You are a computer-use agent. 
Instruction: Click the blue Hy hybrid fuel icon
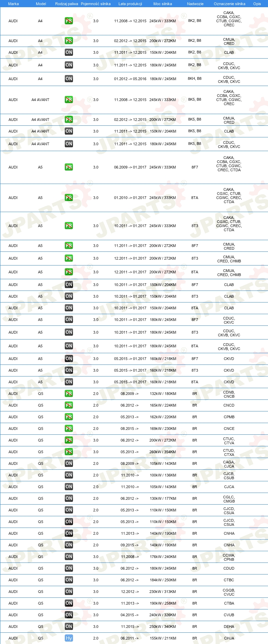[69, 638]
